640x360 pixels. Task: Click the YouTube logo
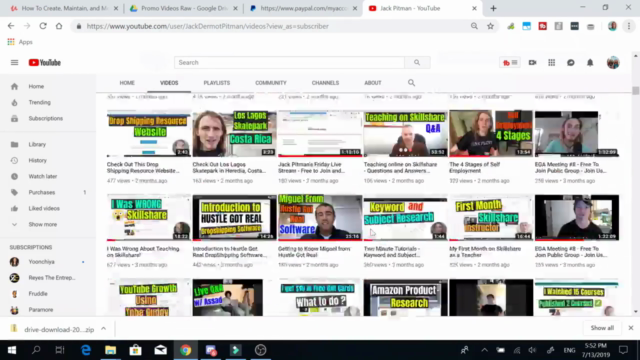coord(45,62)
